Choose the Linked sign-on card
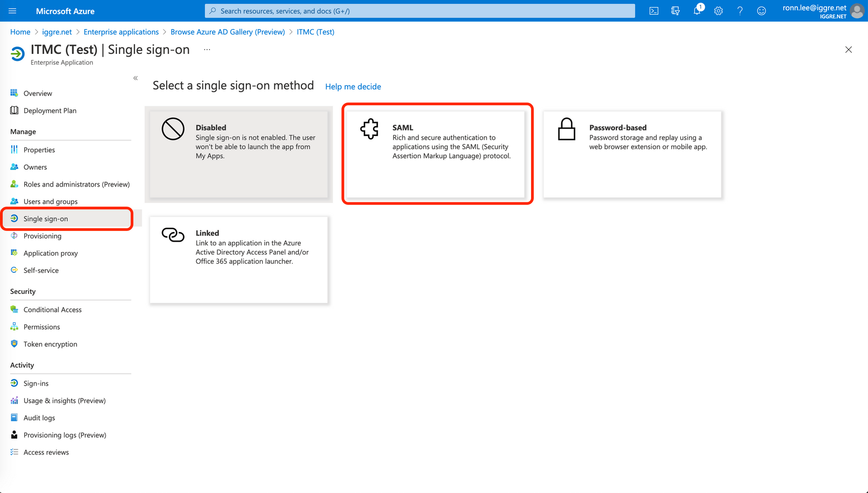 click(x=239, y=260)
